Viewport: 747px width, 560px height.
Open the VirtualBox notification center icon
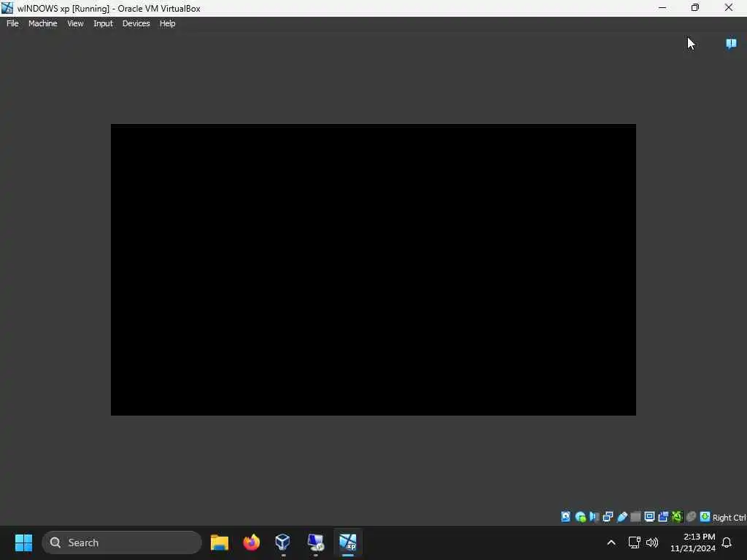731,44
